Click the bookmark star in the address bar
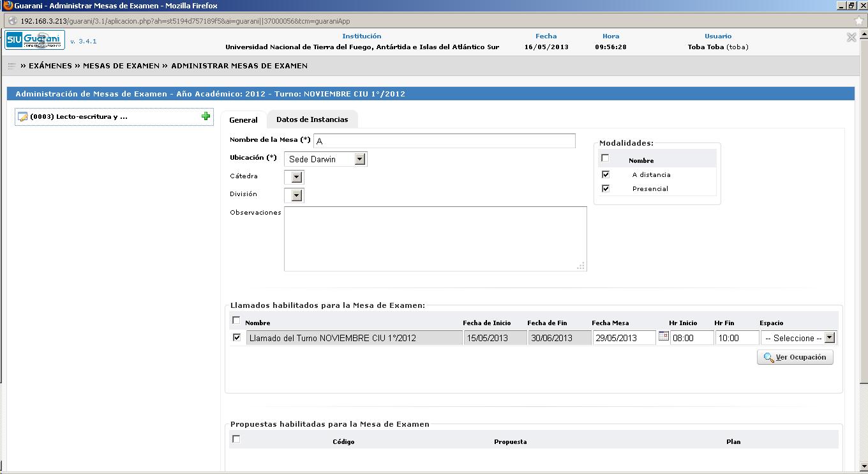Viewport: 868px width, 474px height. point(859,20)
